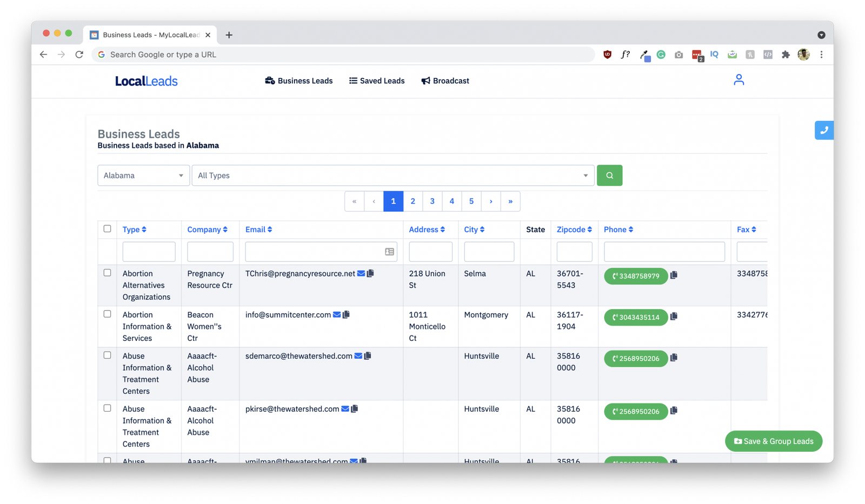Sort the table by Company
Image resolution: width=865 pixels, height=504 pixels.
(207, 230)
